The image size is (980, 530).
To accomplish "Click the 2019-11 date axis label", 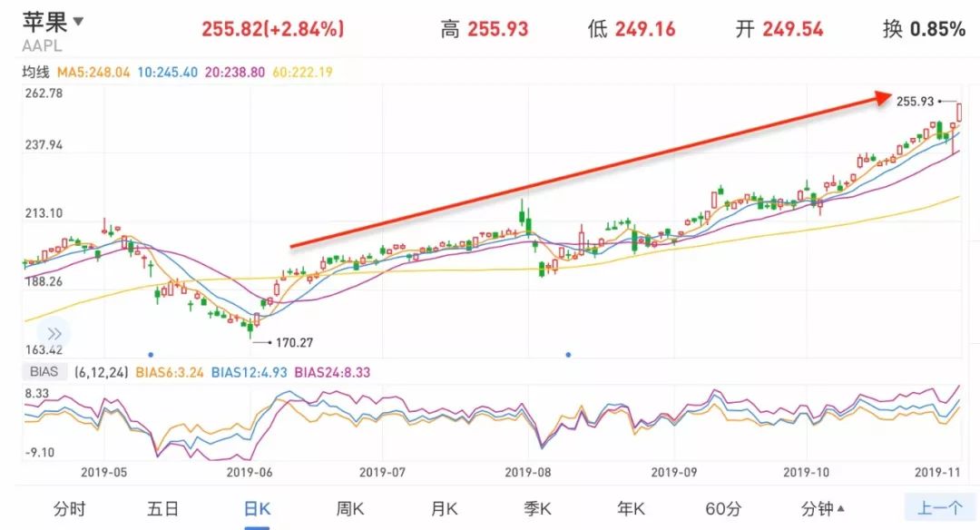I will (x=936, y=473).
